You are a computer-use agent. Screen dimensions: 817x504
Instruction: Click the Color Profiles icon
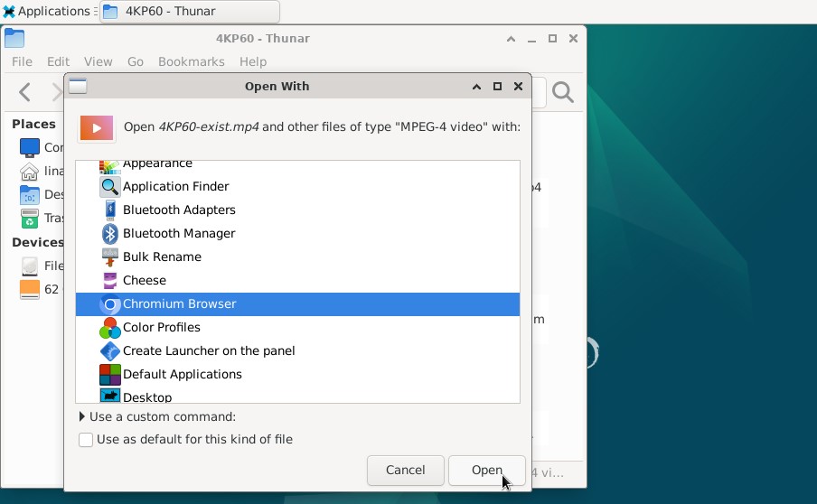pos(109,328)
